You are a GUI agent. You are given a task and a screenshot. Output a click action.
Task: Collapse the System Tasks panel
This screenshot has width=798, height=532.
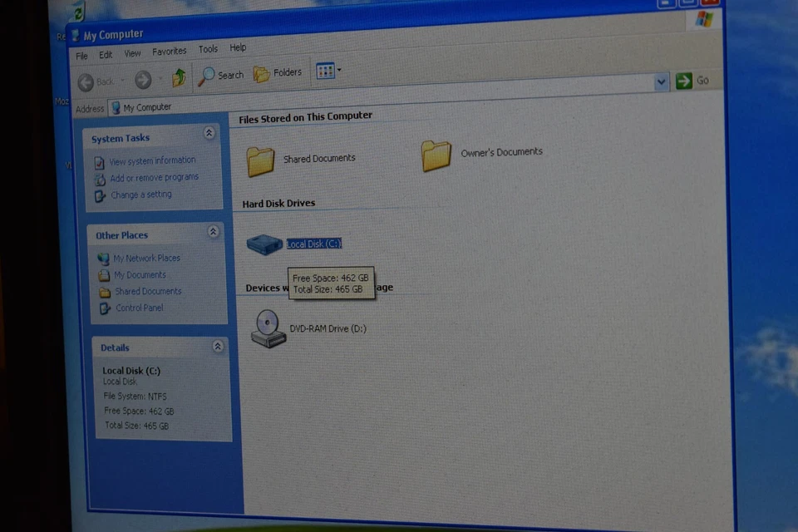pos(209,132)
